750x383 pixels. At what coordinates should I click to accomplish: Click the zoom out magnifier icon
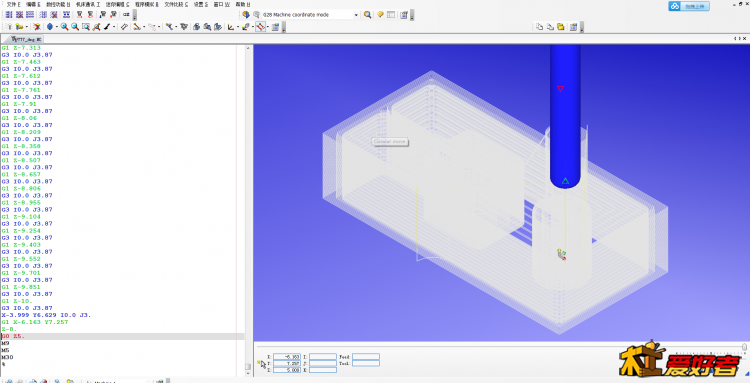tap(75, 27)
